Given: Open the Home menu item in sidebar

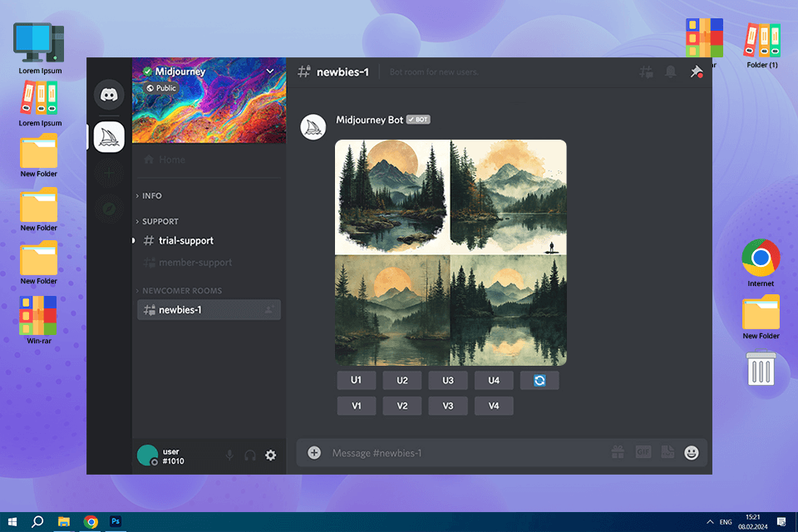Looking at the screenshot, I should (x=164, y=160).
